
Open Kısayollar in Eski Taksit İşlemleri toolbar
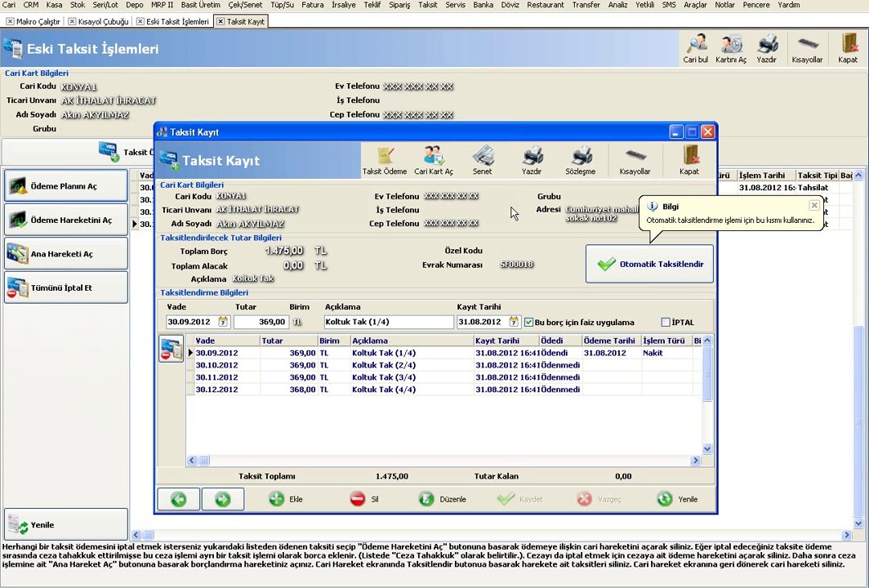pyautogui.click(x=808, y=49)
